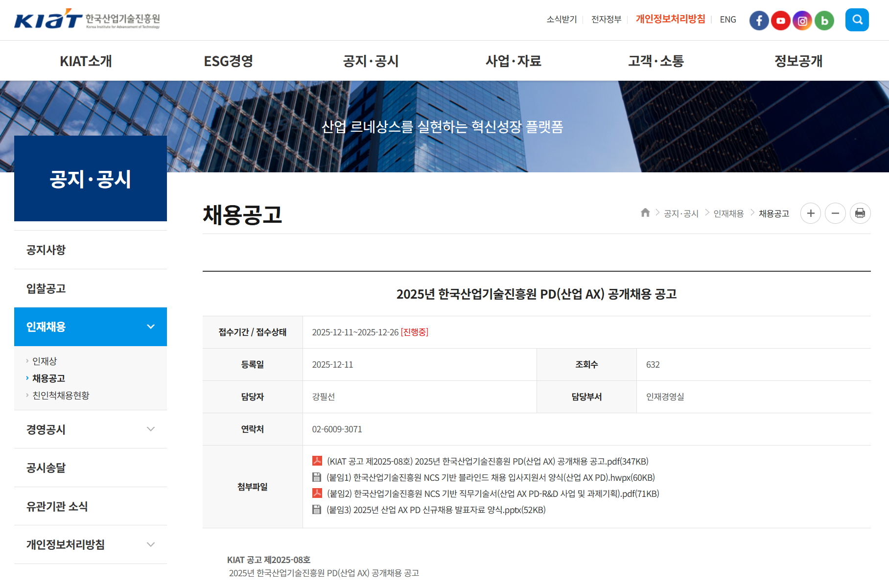Click the announcement title 2025년 한국산업기술진흥원 PD
The height and width of the screenshot is (588, 889).
click(x=537, y=294)
